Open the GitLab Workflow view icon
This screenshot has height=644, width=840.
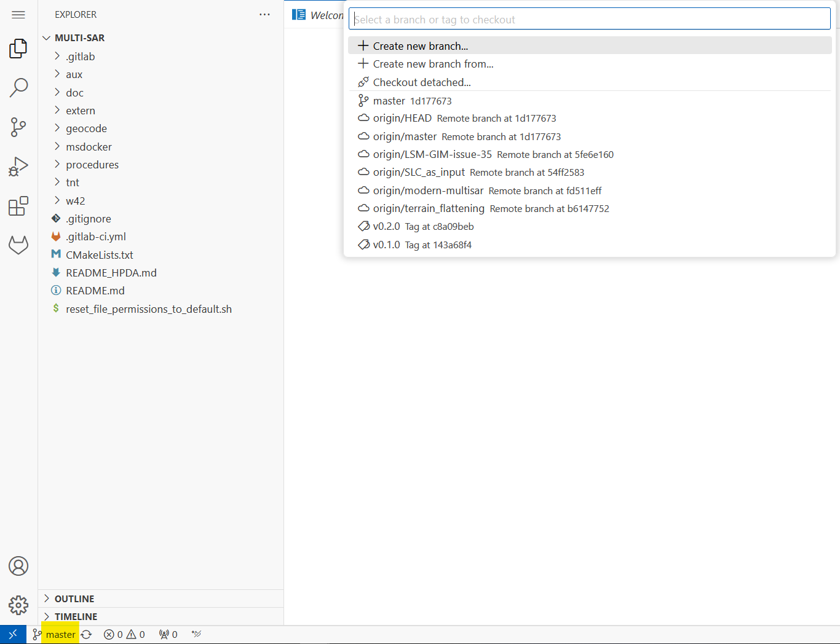point(18,245)
